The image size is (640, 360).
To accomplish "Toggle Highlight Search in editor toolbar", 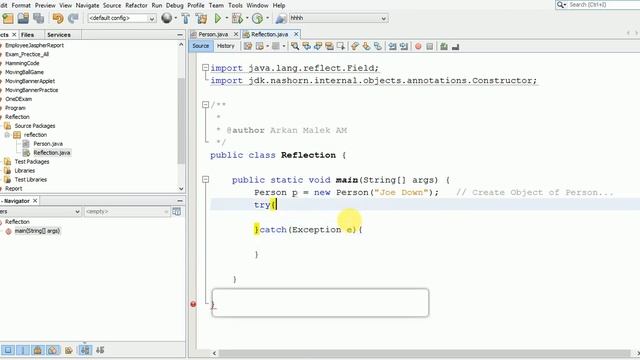I will tap(329, 47).
